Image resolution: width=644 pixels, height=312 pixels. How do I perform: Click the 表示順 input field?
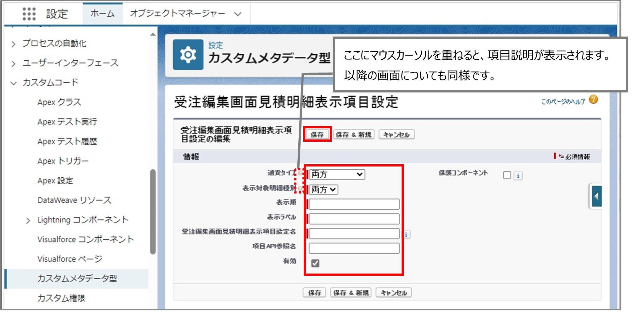tap(354, 204)
